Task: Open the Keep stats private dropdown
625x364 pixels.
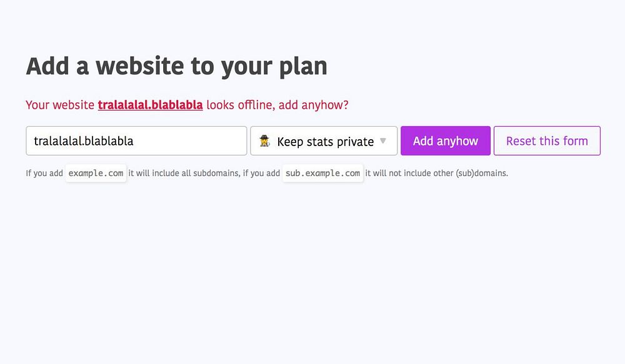Action: (x=324, y=141)
